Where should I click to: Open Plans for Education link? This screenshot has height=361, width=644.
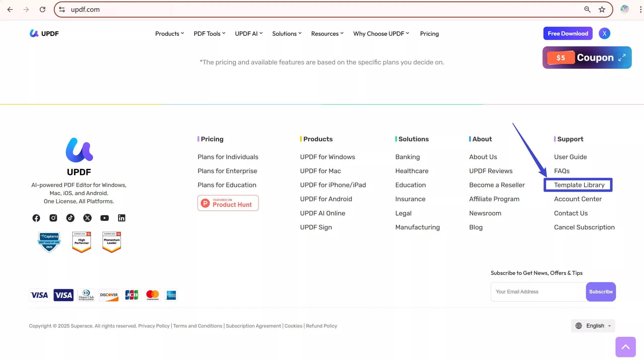(227, 185)
